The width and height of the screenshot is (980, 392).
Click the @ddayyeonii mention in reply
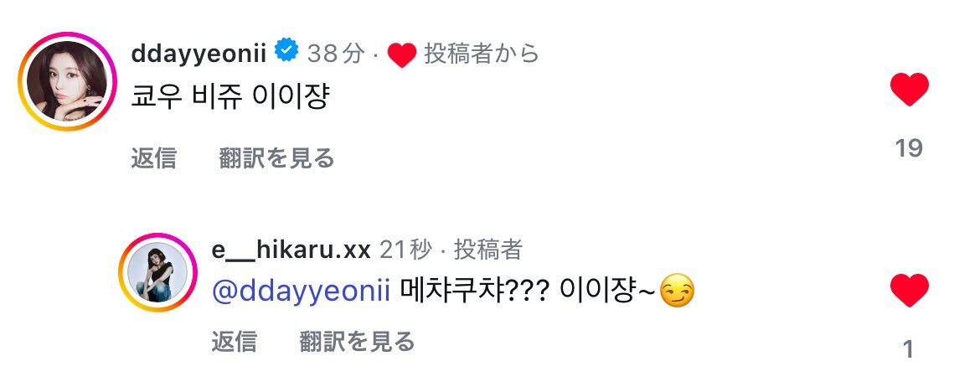pos(302,291)
